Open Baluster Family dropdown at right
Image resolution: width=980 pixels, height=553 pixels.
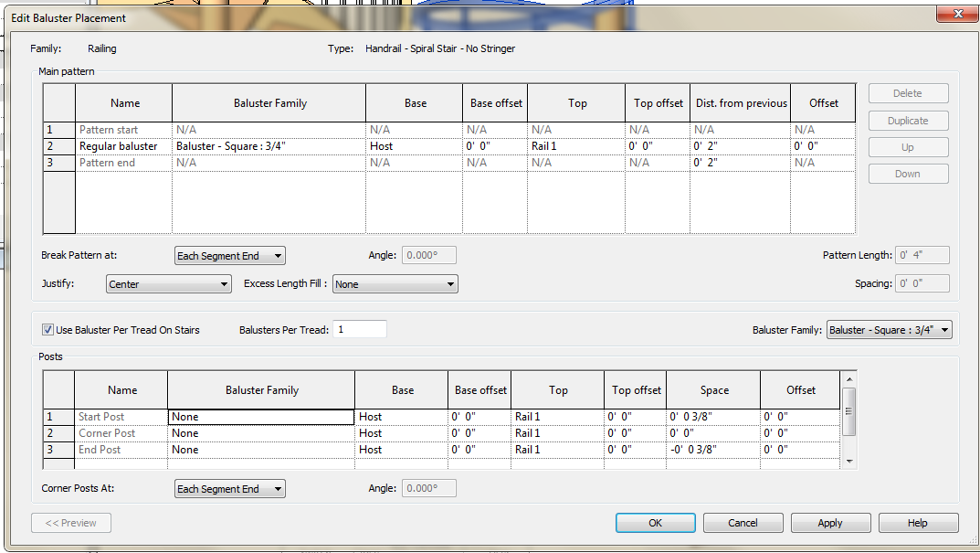(889, 330)
